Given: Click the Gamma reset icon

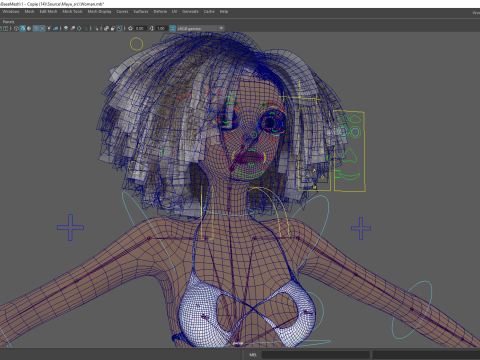Looking at the screenshot, I should pyautogui.click(x=152, y=29).
